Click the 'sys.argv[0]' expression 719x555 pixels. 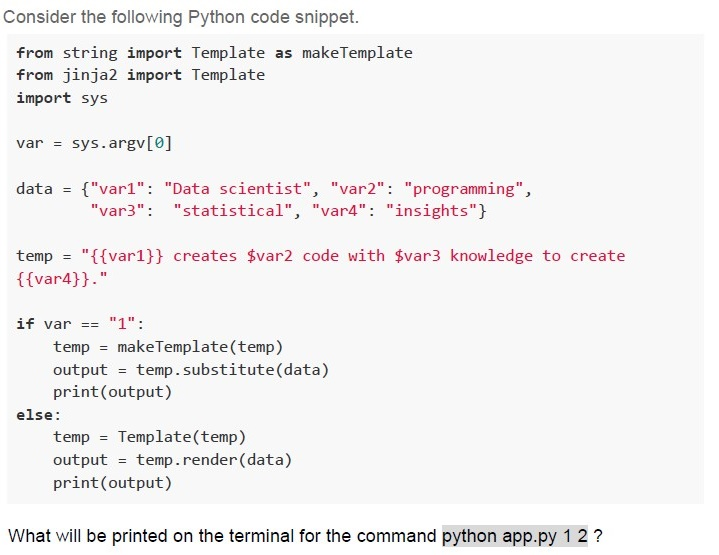tap(122, 144)
